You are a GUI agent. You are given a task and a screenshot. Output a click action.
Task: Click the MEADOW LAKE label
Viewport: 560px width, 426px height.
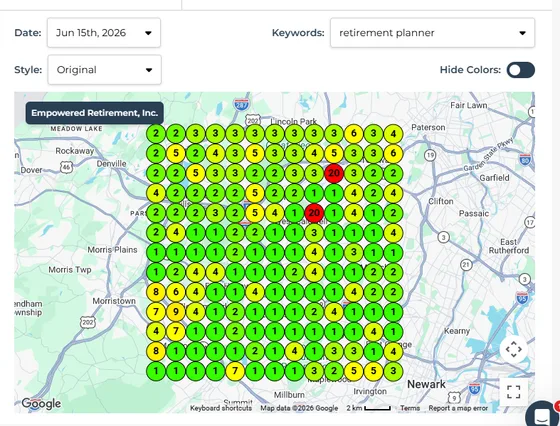(x=76, y=129)
